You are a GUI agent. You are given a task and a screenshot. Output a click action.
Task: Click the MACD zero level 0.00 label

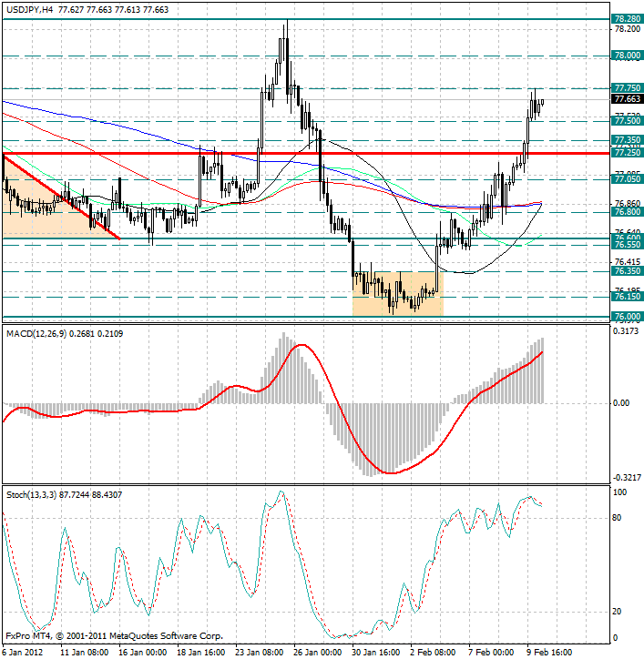621,403
